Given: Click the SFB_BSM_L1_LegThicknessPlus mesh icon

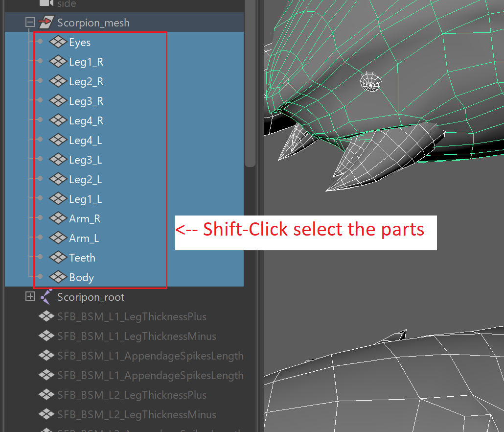Looking at the screenshot, I should point(46,316).
